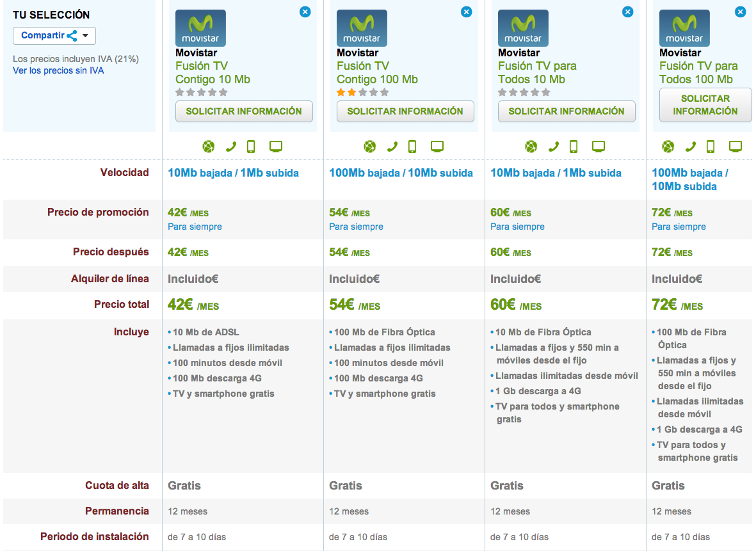Remove Fusión TV Contigo 100 Mb column

pos(466,12)
